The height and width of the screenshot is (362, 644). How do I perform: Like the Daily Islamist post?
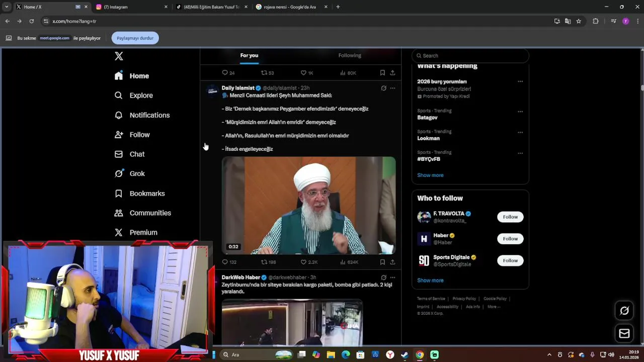point(303,262)
